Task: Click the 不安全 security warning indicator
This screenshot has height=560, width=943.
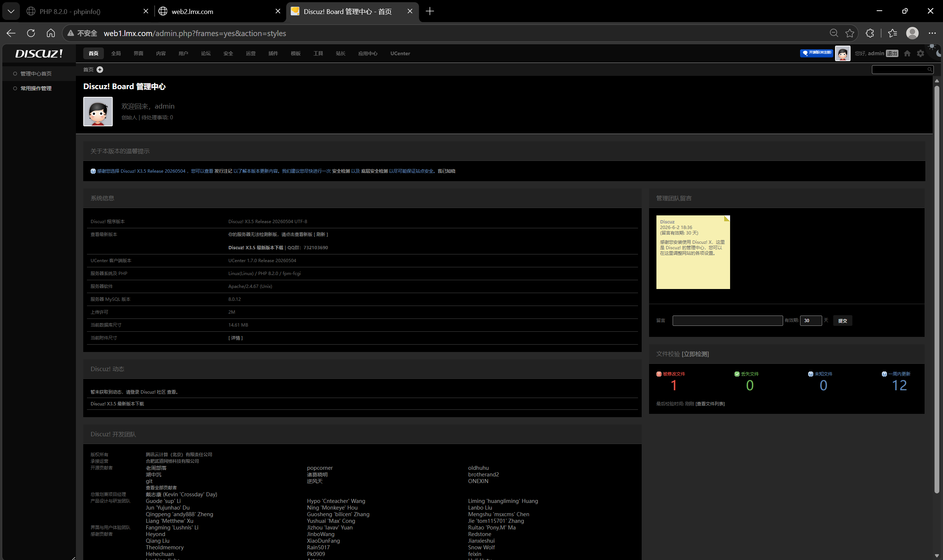Action: [82, 33]
